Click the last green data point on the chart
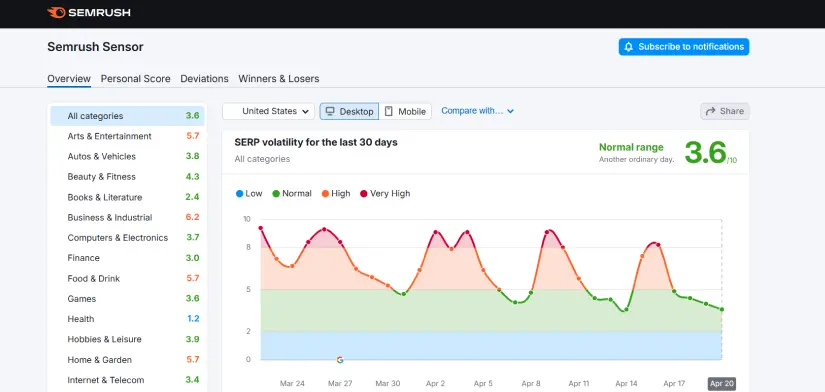 [722, 309]
